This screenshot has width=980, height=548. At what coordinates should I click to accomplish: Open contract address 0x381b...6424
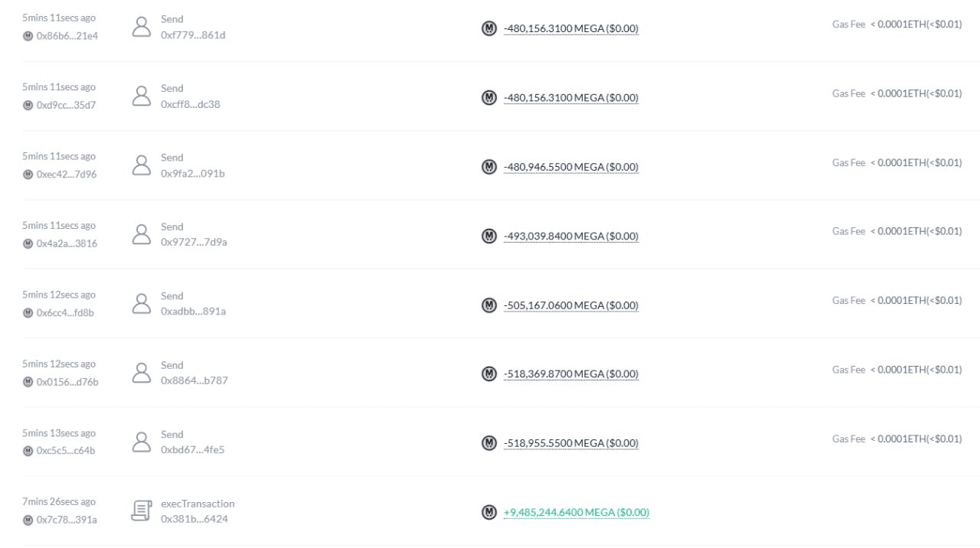click(194, 519)
